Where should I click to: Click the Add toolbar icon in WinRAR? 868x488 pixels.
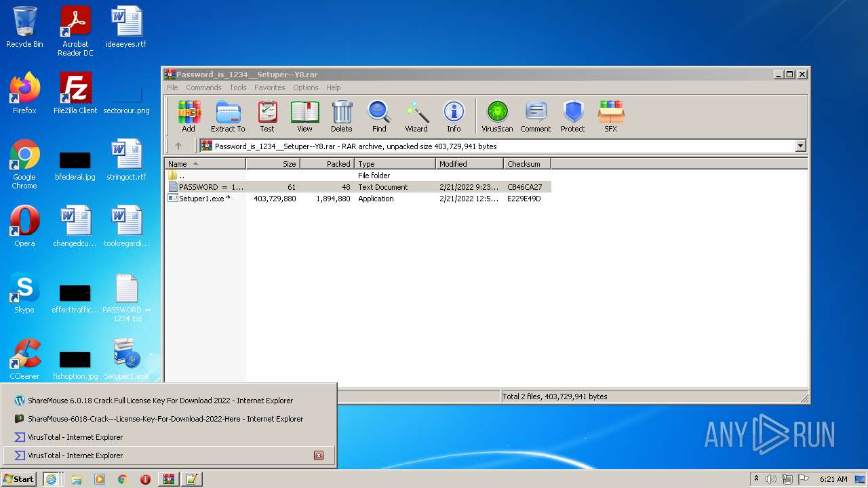(189, 117)
